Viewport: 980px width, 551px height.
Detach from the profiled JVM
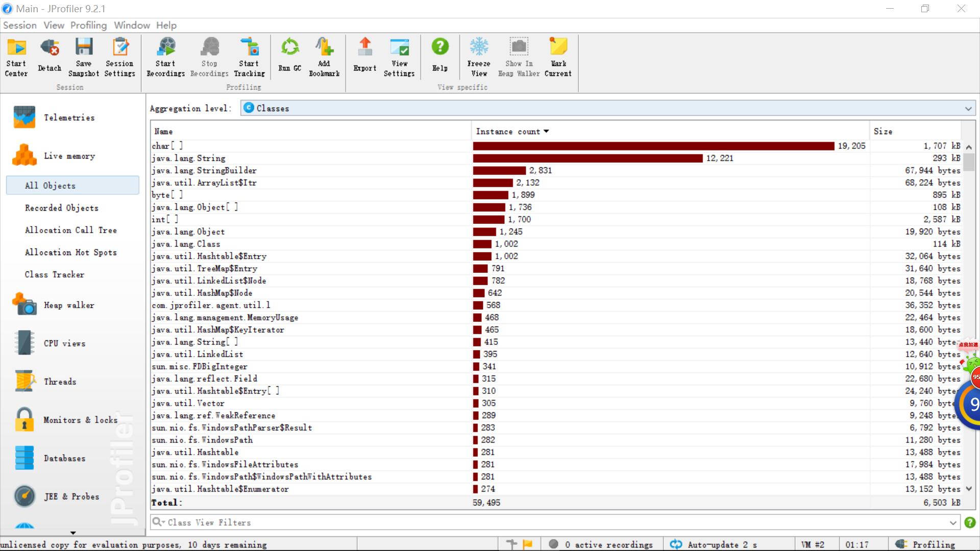(50, 58)
